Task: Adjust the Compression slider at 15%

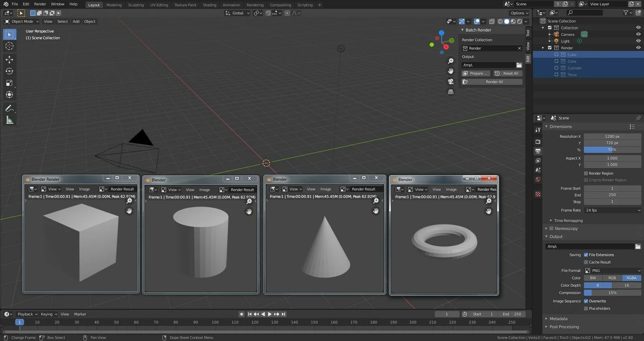Action: click(x=612, y=293)
